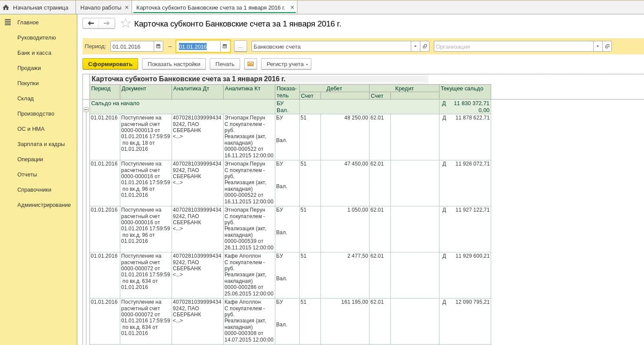The width and height of the screenshot is (644, 345).
Task: Click the Кредит column header
Action: 404,88
